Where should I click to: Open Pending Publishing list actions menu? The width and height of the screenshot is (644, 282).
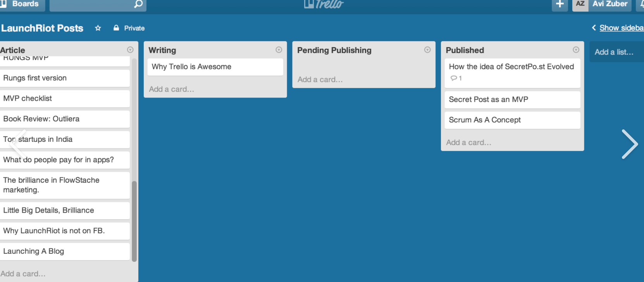pos(427,50)
